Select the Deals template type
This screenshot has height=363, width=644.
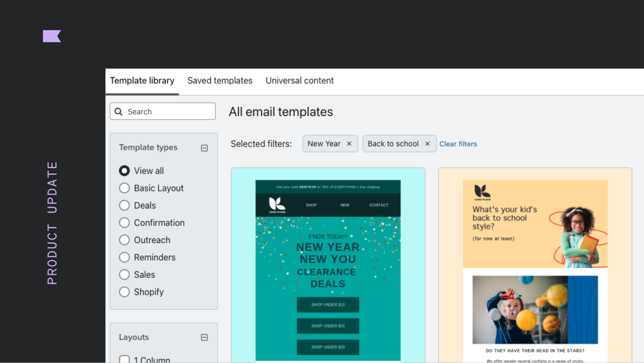tap(124, 205)
